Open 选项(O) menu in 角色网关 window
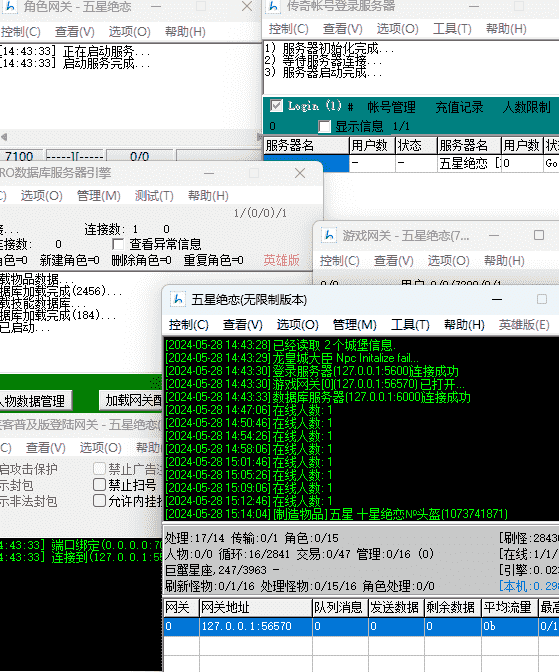Screen dimensions: 559x672 click(129, 32)
